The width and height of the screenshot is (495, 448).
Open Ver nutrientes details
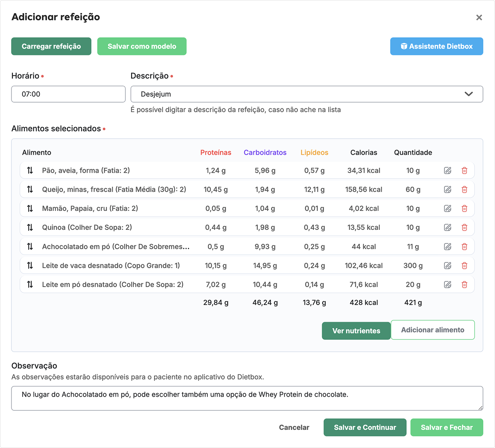[x=356, y=331]
